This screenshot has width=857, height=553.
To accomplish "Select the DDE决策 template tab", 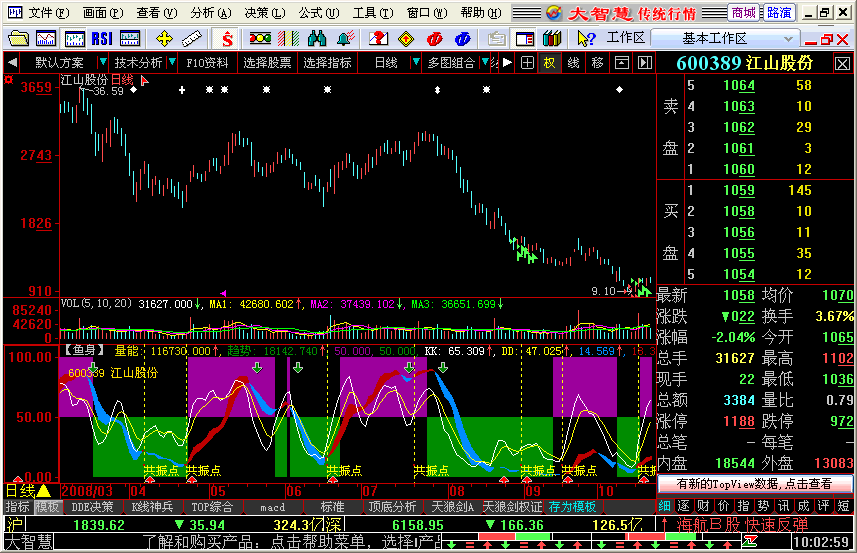I will coord(92,507).
